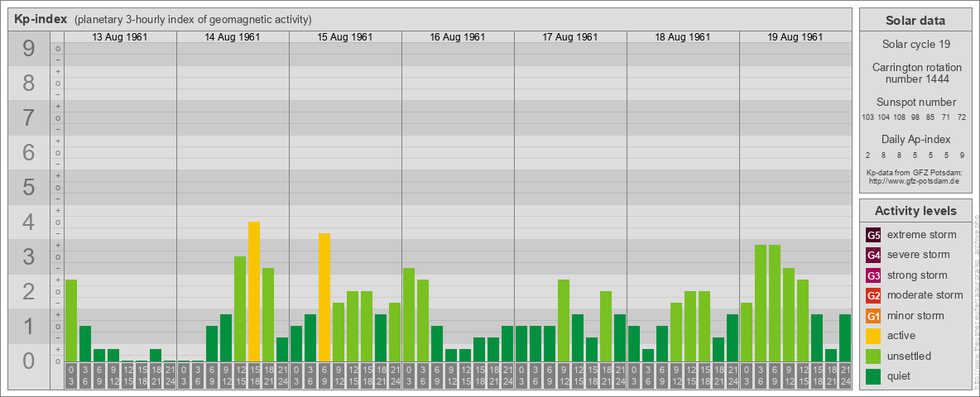Click the G5 extreme storm badge
This screenshot has height=397, width=980.
click(x=873, y=235)
